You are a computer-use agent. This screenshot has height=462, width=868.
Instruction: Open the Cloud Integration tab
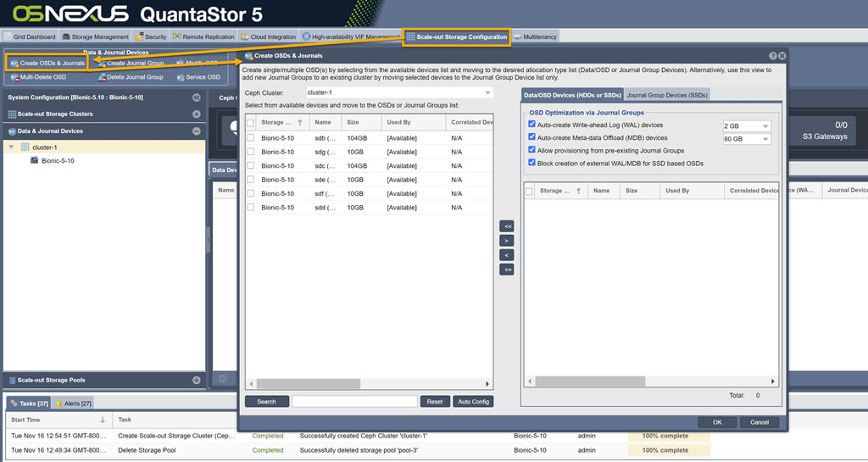click(268, 36)
